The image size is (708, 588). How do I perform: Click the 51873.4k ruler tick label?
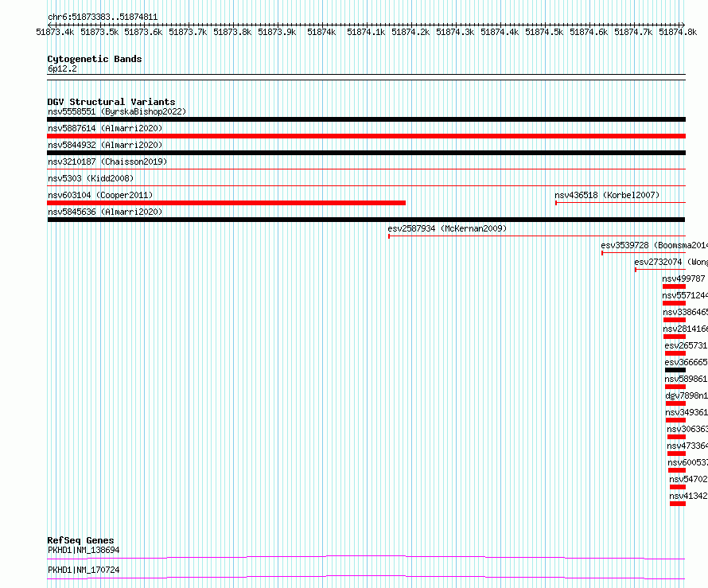[55, 32]
